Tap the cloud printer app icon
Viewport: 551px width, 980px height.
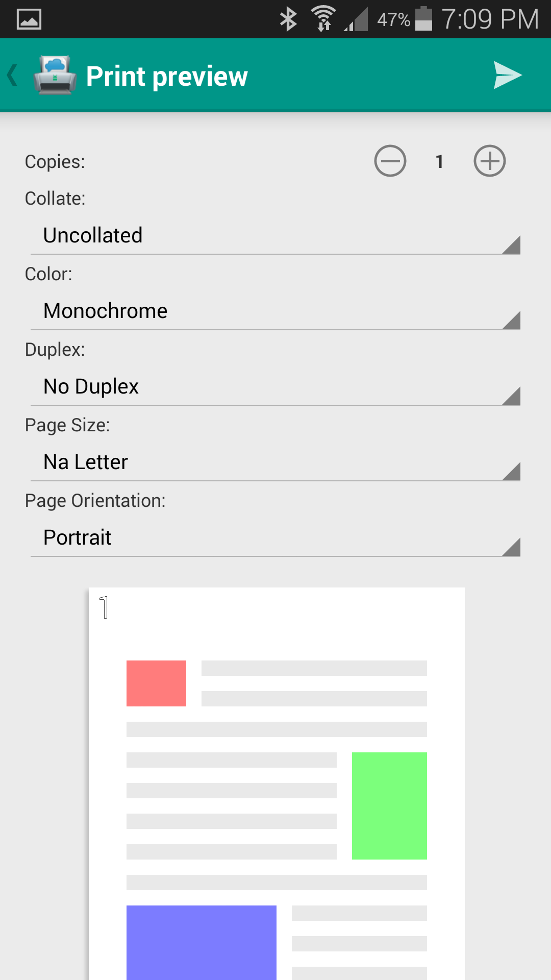click(55, 76)
